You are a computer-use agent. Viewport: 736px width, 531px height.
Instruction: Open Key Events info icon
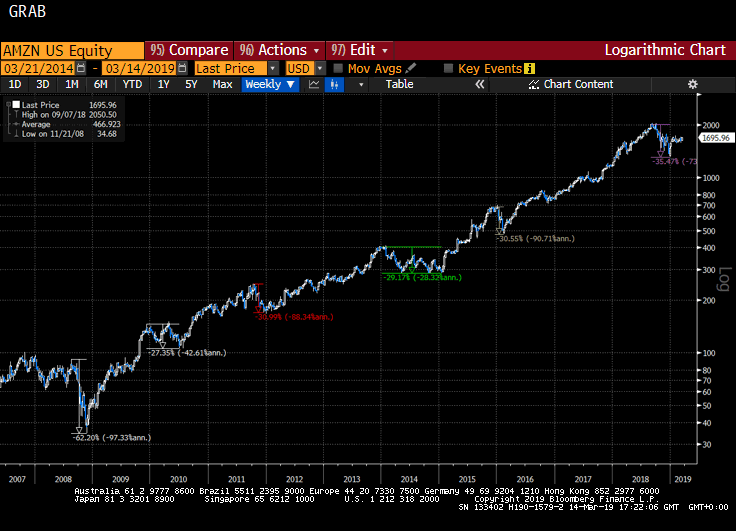click(x=529, y=69)
